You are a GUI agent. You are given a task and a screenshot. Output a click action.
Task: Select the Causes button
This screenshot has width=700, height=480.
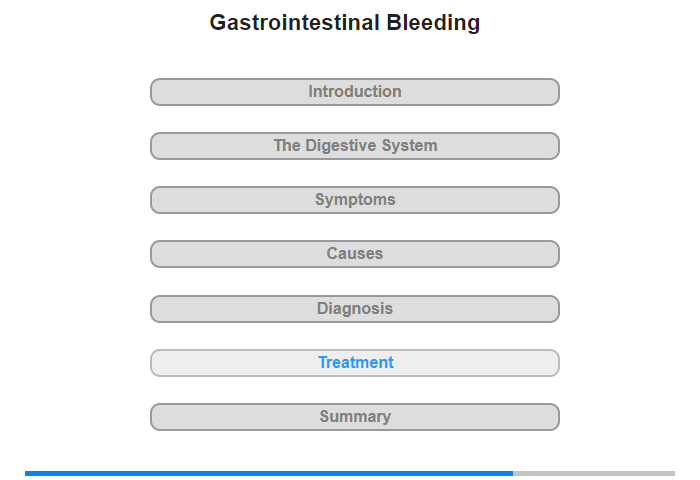[354, 254]
